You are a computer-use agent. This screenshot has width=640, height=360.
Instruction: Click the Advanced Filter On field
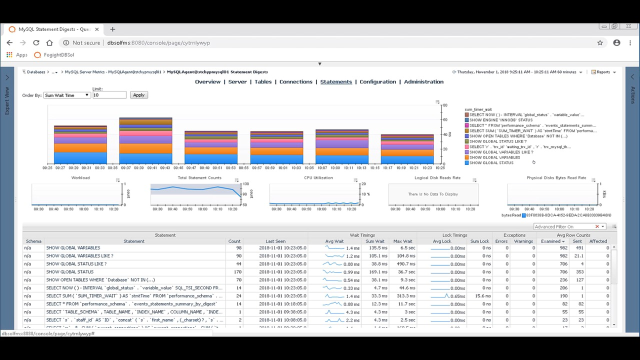563,227
